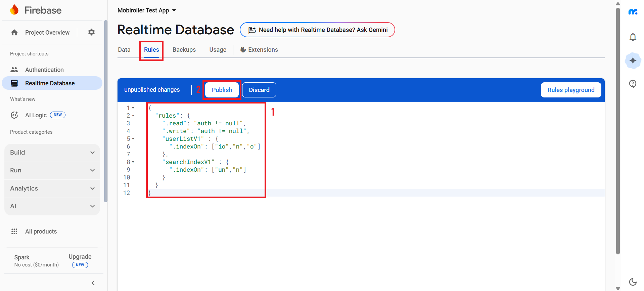Click the "searchIndexV1" code line

click(x=195, y=162)
